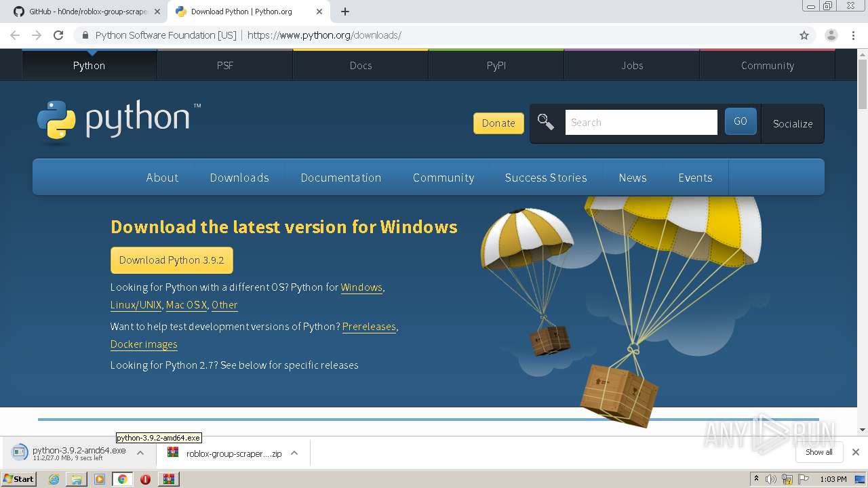868x488 pixels.
Task: Click the Donate button
Action: click(498, 123)
